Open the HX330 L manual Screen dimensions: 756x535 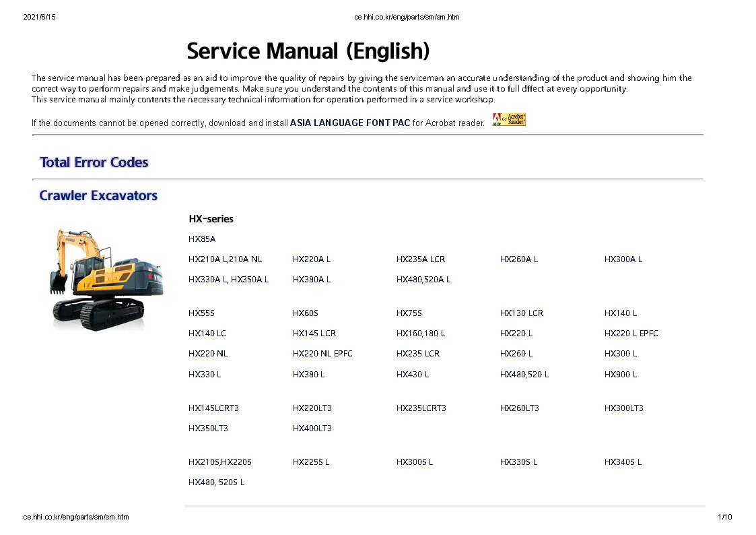(x=205, y=375)
